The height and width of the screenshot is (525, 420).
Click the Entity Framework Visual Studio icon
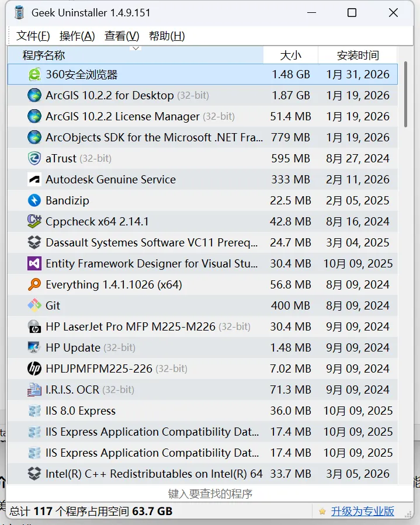point(34,263)
